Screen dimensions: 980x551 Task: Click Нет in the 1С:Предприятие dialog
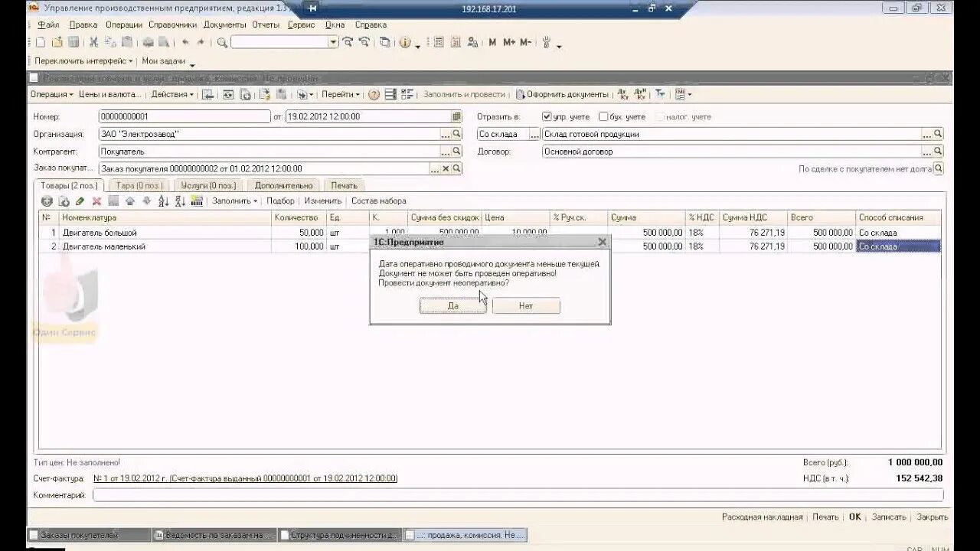click(526, 305)
